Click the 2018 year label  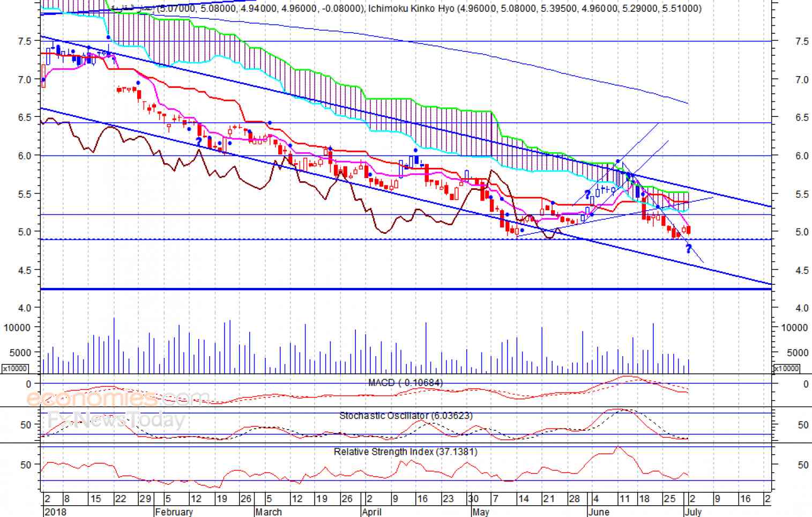tap(56, 512)
